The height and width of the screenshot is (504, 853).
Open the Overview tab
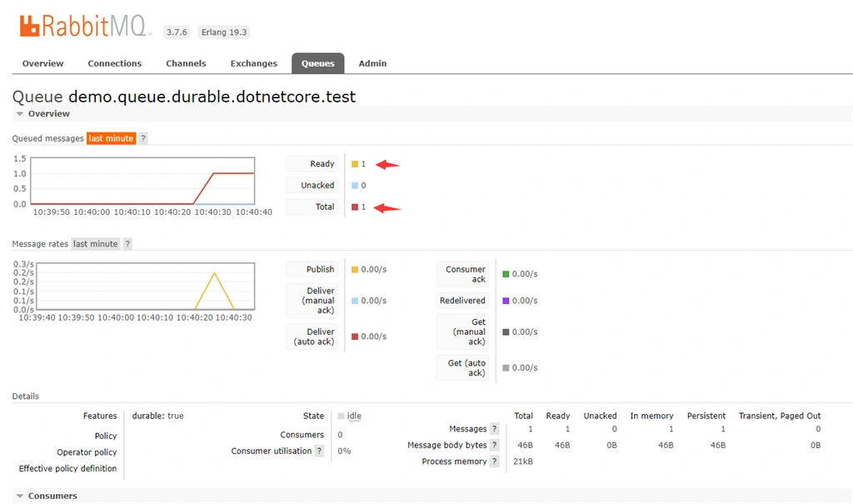[x=43, y=63]
